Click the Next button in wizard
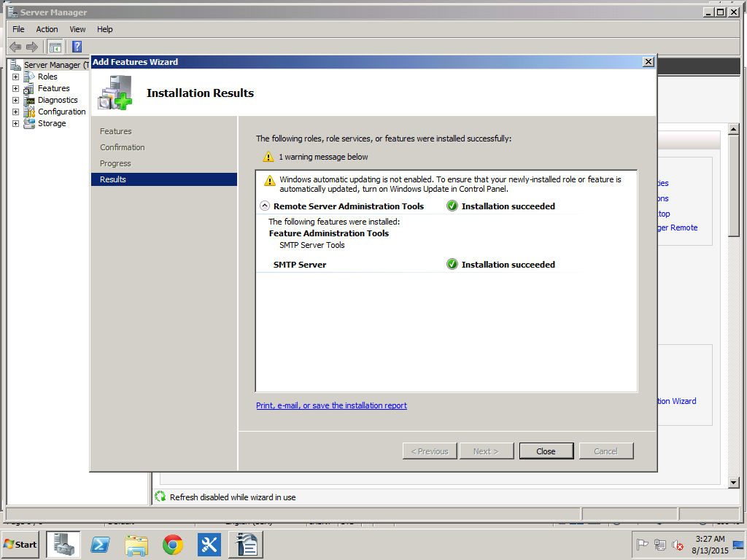Image resolution: width=747 pixels, height=560 pixels. pyautogui.click(x=487, y=451)
